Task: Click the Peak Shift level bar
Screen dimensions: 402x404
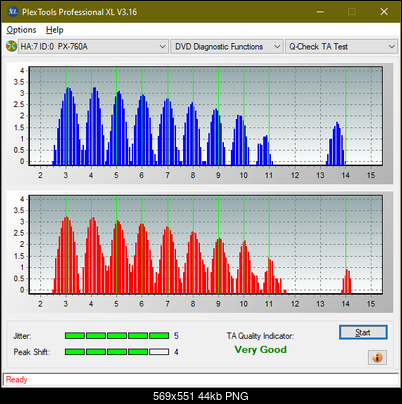Action: click(x=117, y=352)
